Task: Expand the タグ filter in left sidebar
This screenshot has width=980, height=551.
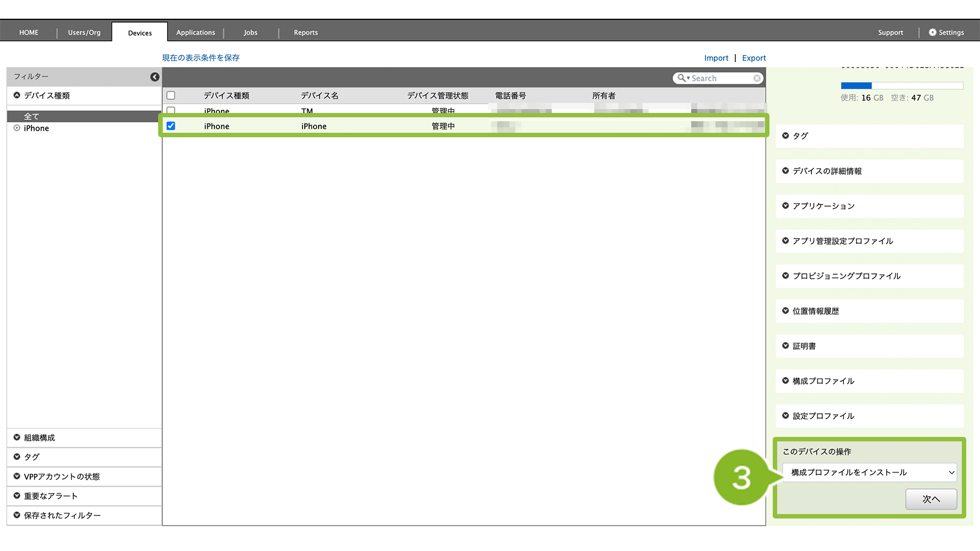Action: [17, 457]
